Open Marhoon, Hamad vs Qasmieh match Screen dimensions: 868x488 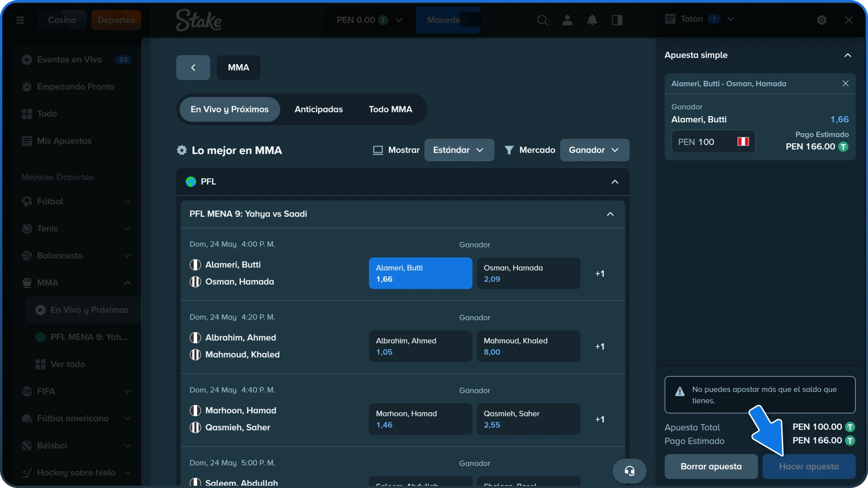[233, 419]
